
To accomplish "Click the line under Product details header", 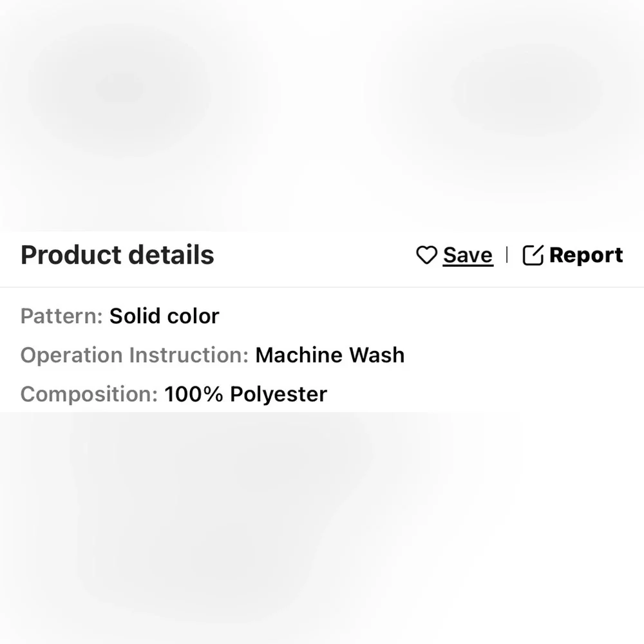I will point(322,287).
